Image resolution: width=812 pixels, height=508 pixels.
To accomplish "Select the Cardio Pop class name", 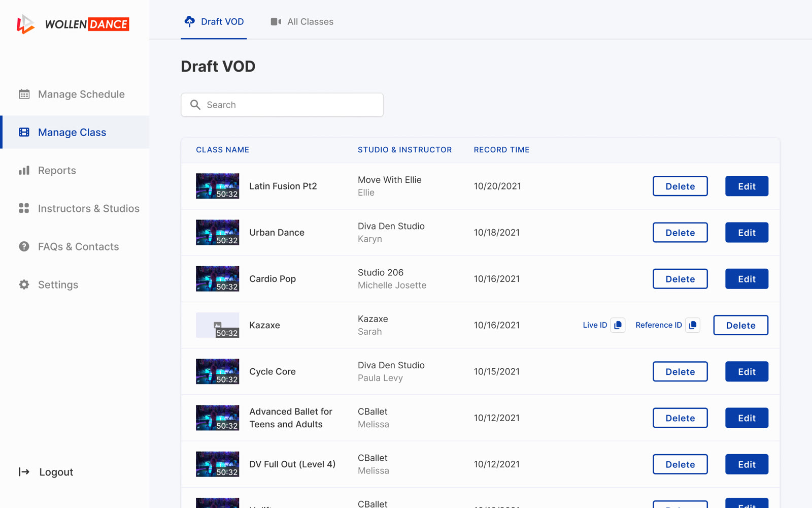I will [273, 279].
